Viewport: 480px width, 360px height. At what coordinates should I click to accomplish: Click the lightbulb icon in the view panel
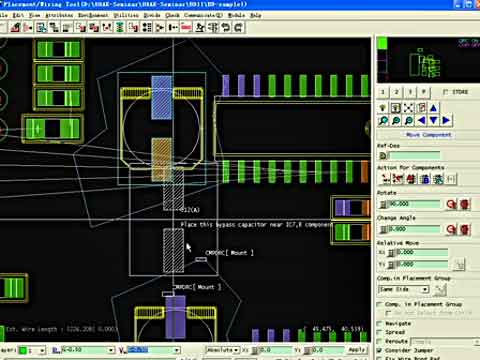pos(383,108)
